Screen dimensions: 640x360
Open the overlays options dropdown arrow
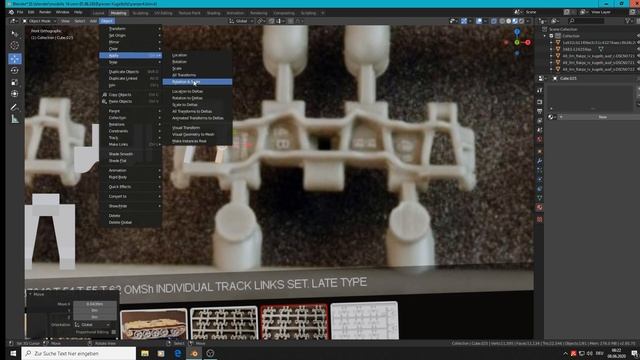click(x=486, y=21)
